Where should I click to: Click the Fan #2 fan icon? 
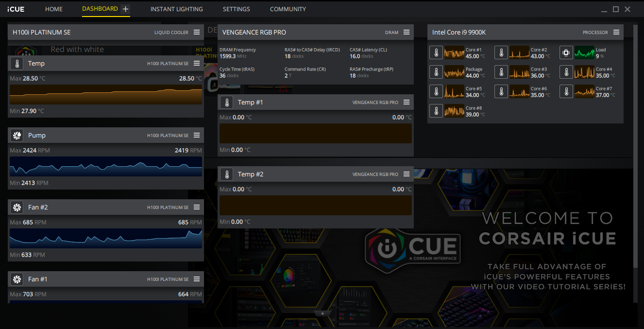17,208
